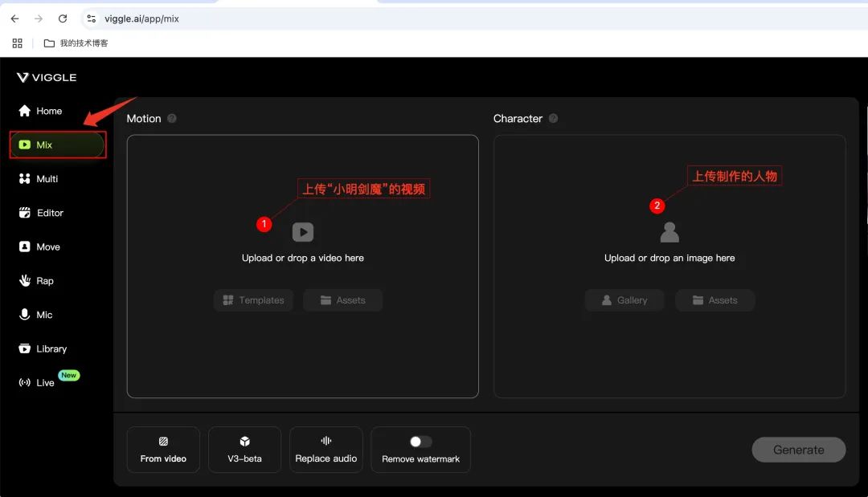The width and height of the screenshot is (868, 497).
Task: Open the Home page in sidebar
Action: 40,111
